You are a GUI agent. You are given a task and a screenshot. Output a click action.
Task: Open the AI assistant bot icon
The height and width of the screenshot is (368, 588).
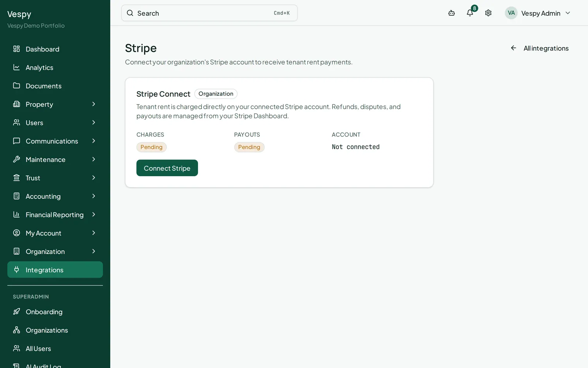coord(452,13)
